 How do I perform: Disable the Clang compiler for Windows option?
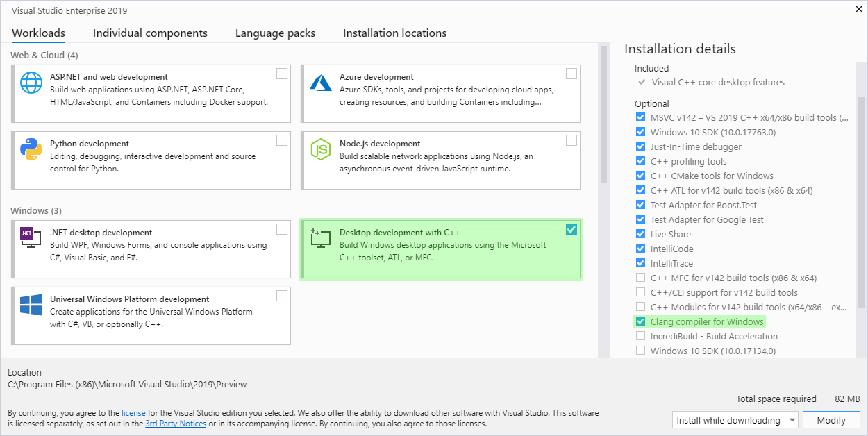coord(640,321)
